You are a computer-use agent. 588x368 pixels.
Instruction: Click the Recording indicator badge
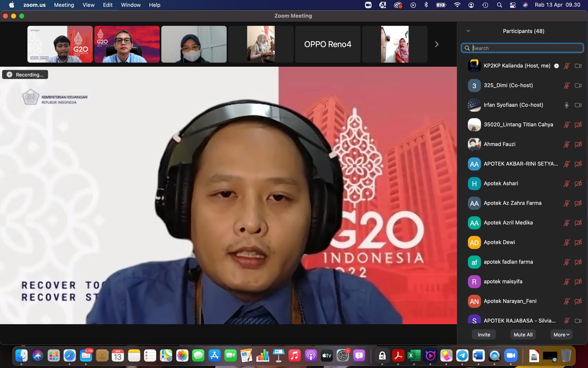tap(25, 75)
